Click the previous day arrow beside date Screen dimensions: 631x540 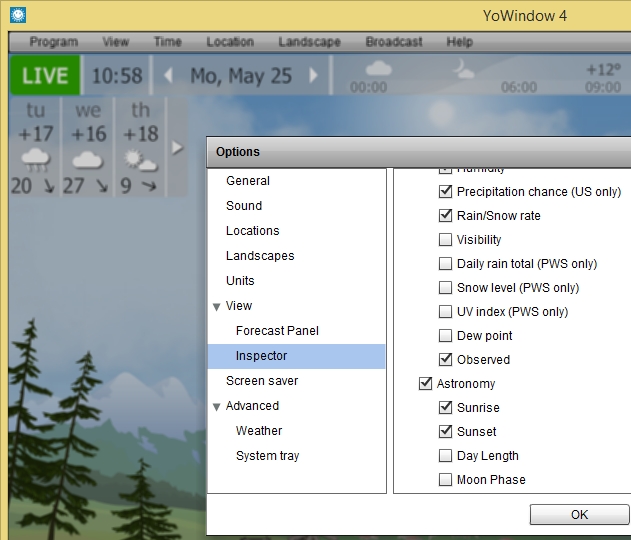click(x=169, y=76)
